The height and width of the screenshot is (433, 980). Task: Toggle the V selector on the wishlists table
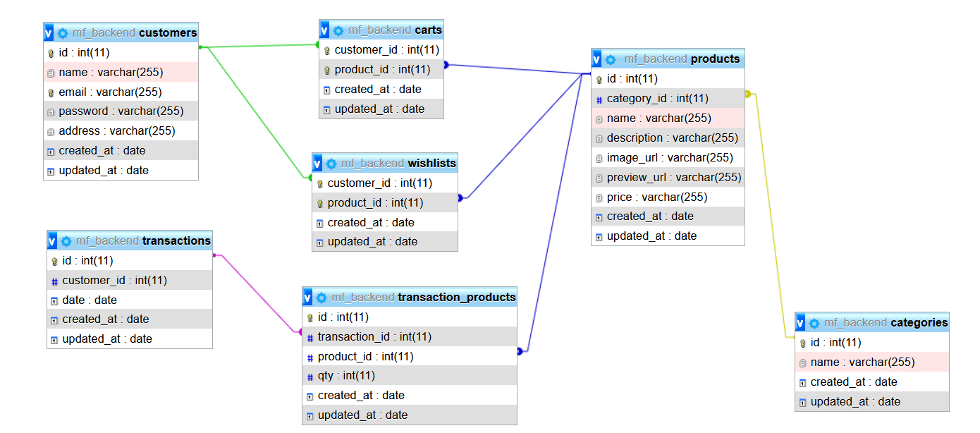[317, 163]
